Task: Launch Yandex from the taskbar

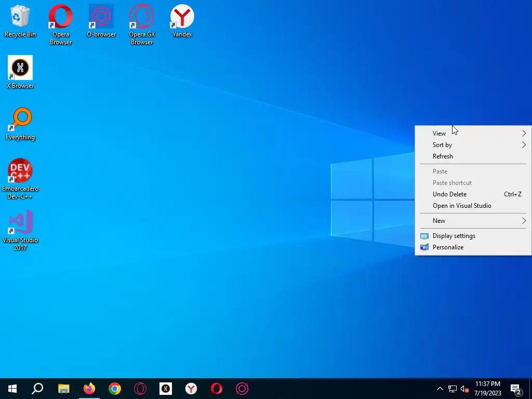Action: (x=191, y=389)
